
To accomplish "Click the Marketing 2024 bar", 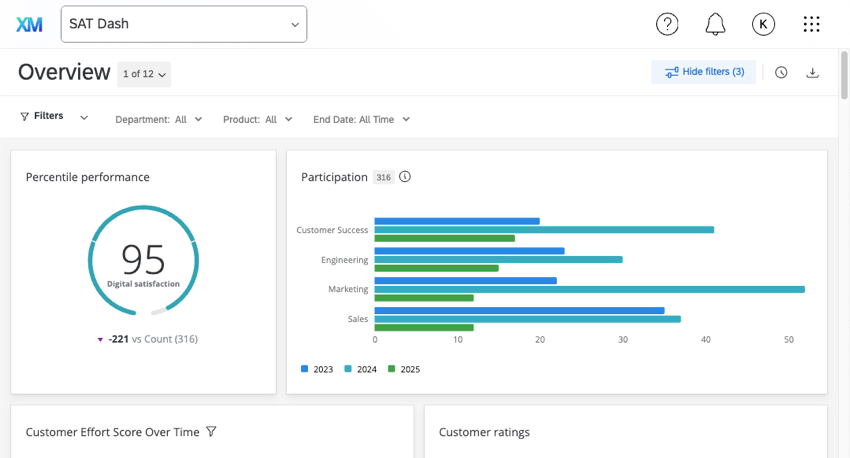I will coord(589,289).
